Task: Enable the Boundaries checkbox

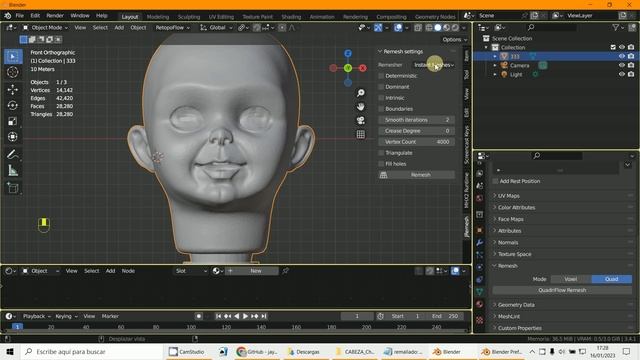Action: (x=381, y=109)
